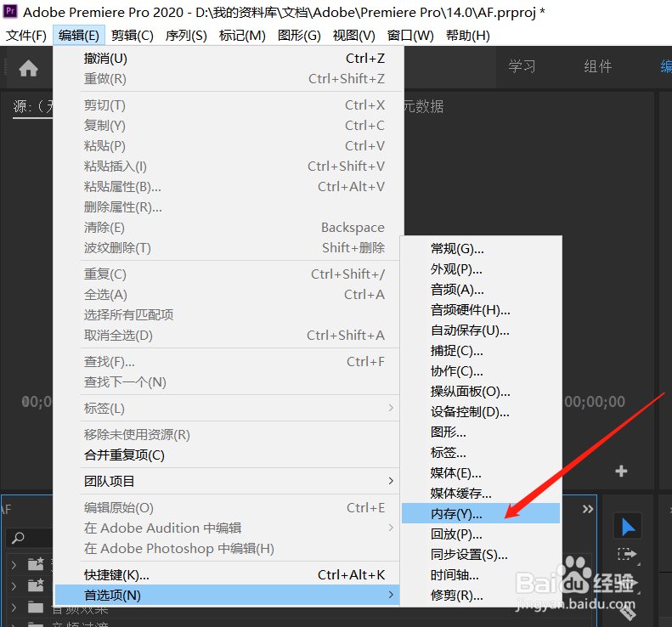Open the 帮助(H) menu

point(468,35)
